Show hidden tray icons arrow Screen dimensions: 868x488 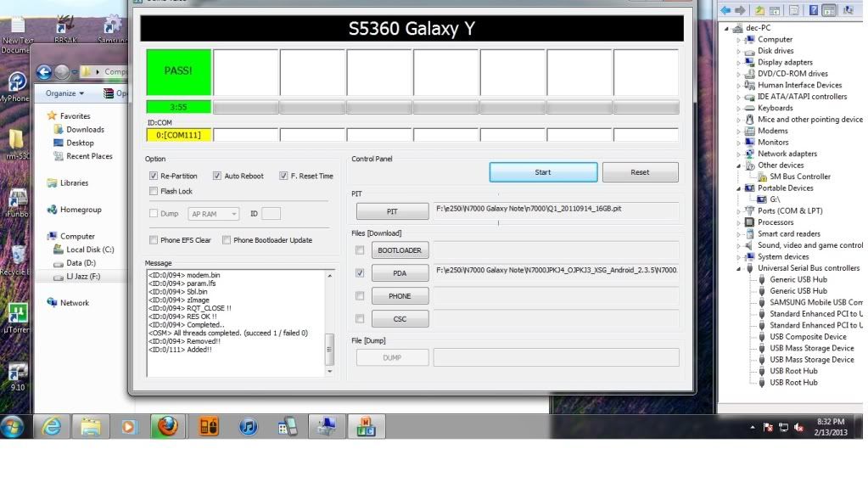(753, 427)
